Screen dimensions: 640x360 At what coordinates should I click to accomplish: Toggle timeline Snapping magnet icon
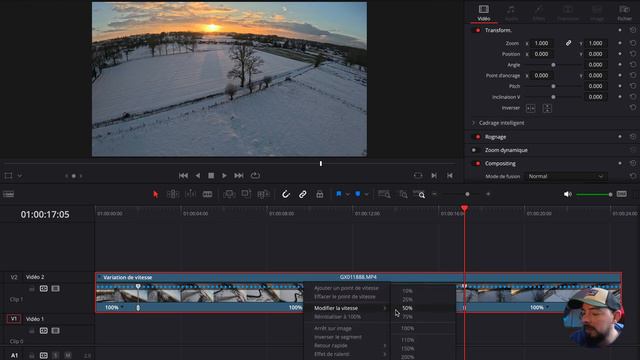click(x=286, y=194)
